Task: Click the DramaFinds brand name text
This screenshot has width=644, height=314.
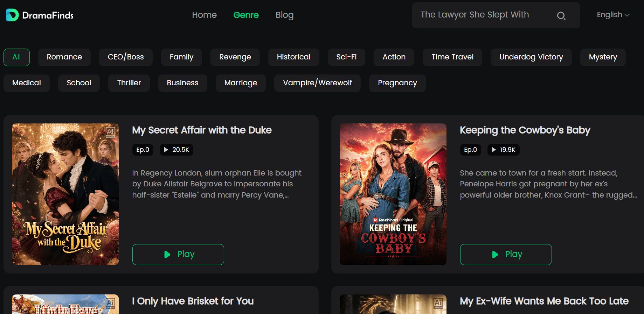Action: tap(48, 15)
